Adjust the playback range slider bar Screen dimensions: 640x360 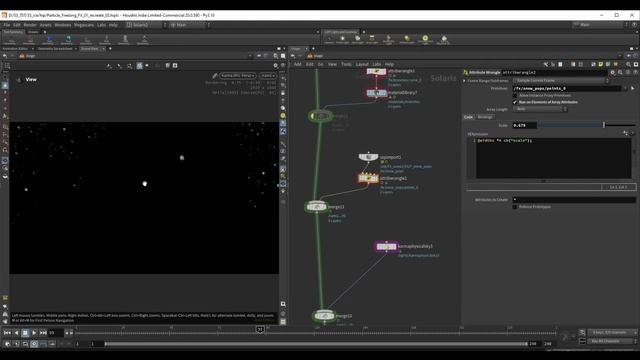pos(316,344)
